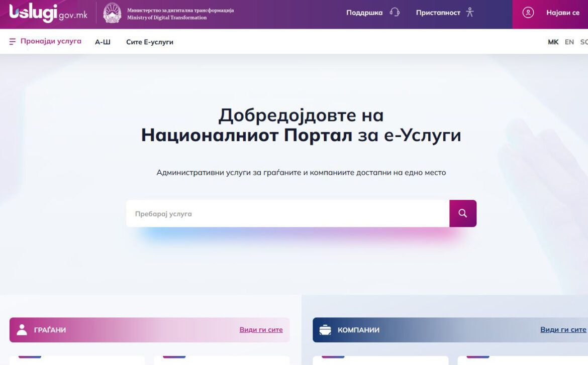588x365 pixels.
Task: Click the person icon in ГРАЃАНИ header
Action: (x=22, y=330)
